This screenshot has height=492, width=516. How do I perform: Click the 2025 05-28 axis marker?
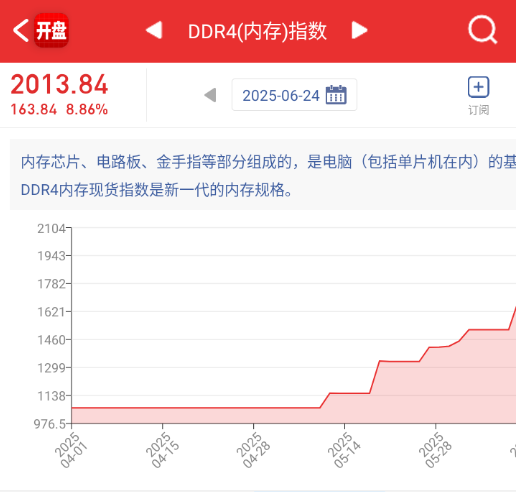tap(435, 450)
